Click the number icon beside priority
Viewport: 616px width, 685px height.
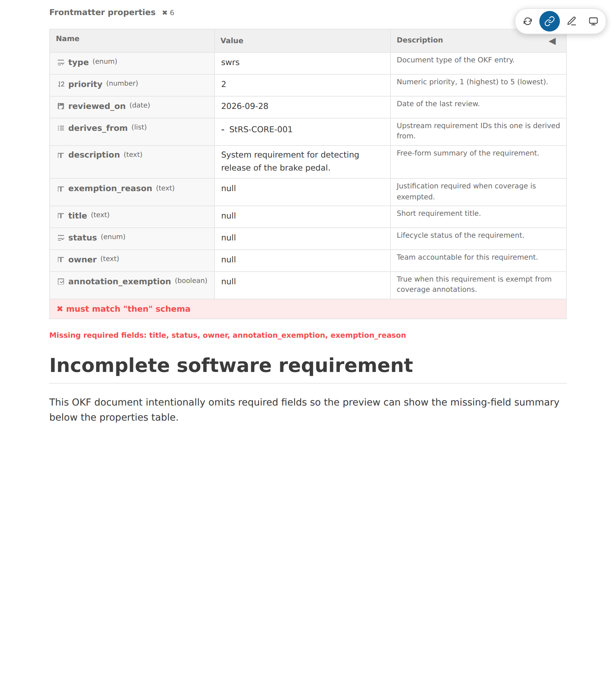click(61, 84)
